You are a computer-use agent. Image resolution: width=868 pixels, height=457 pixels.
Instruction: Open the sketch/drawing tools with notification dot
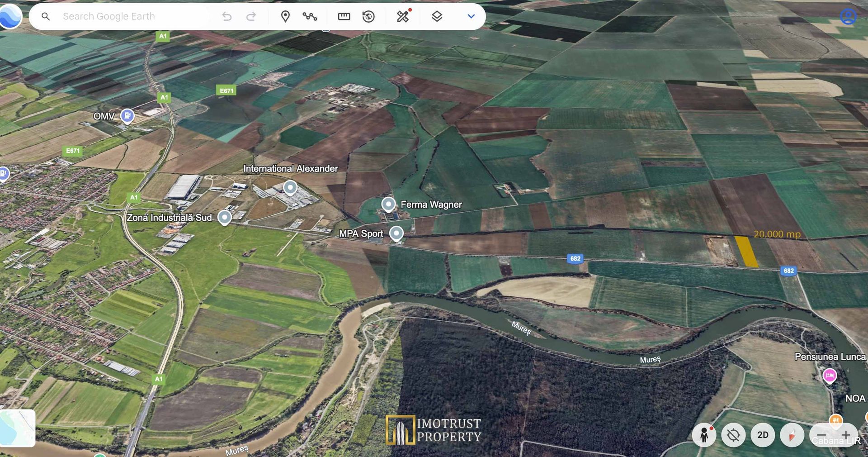[403, 17]
